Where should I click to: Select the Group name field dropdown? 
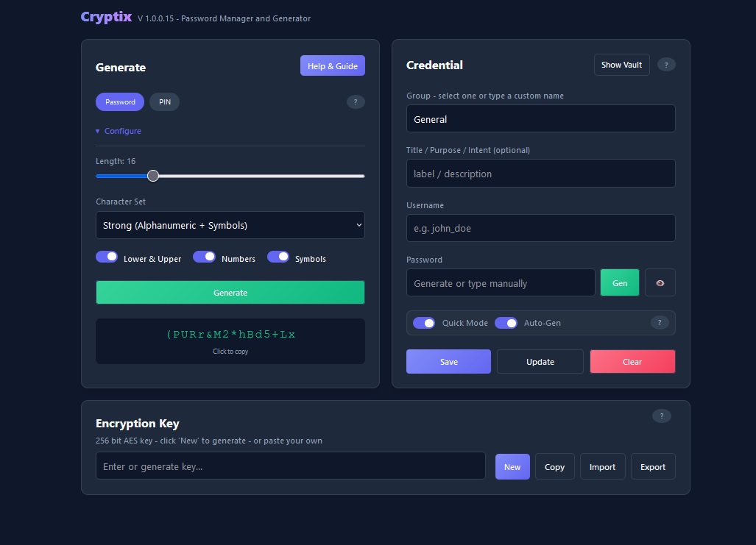pos(540,118)
